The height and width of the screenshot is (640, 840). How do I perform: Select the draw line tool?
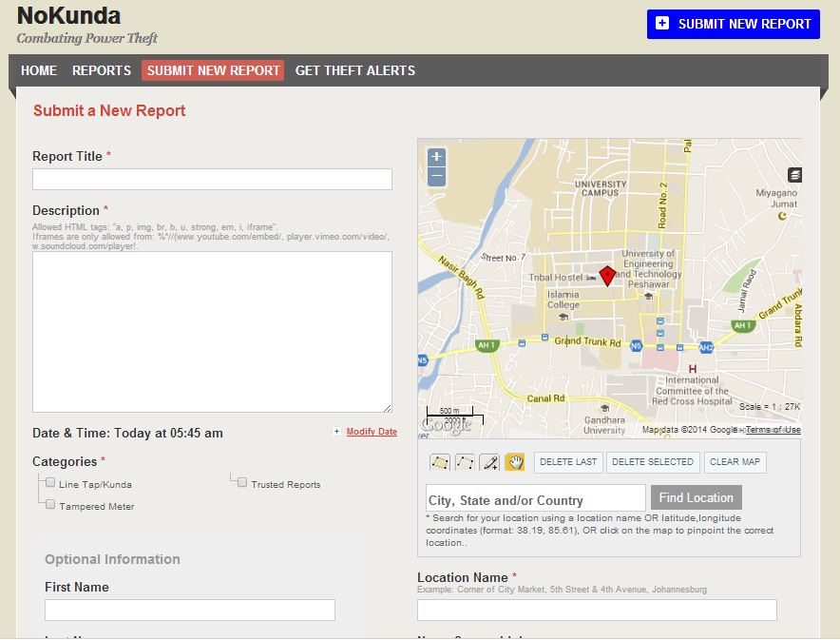point(465,462)
